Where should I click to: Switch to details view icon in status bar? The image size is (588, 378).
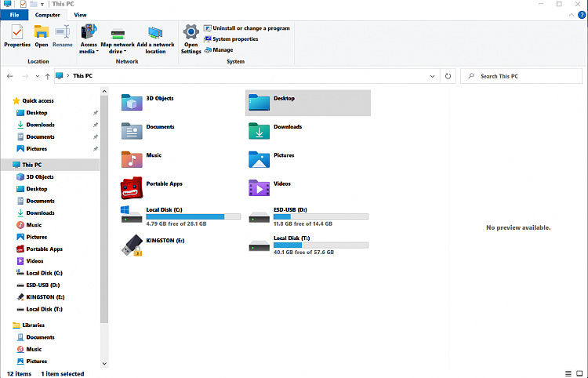(x=568, y=373)
